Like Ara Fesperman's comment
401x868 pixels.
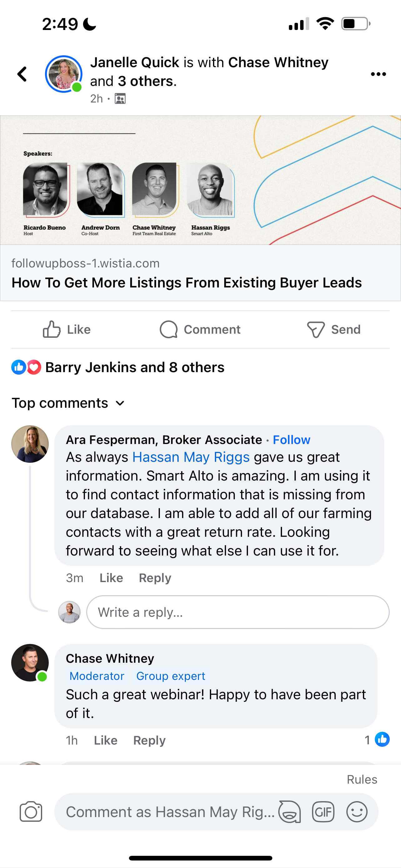coord(111,578)
